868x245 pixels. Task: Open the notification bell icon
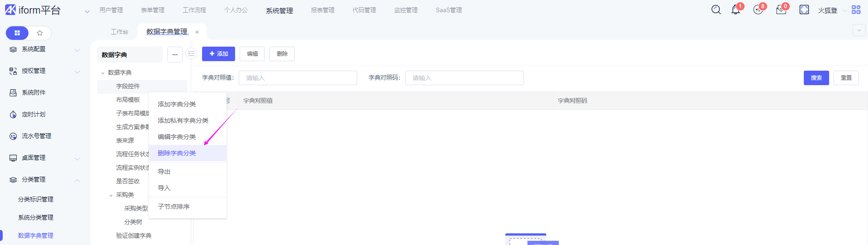click(736, 10)
